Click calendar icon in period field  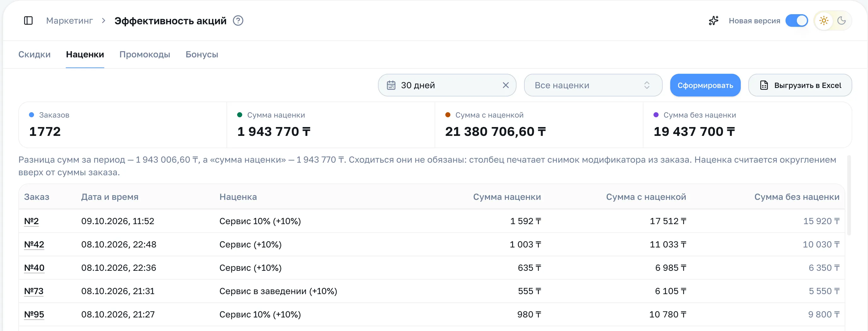[391, 85]
